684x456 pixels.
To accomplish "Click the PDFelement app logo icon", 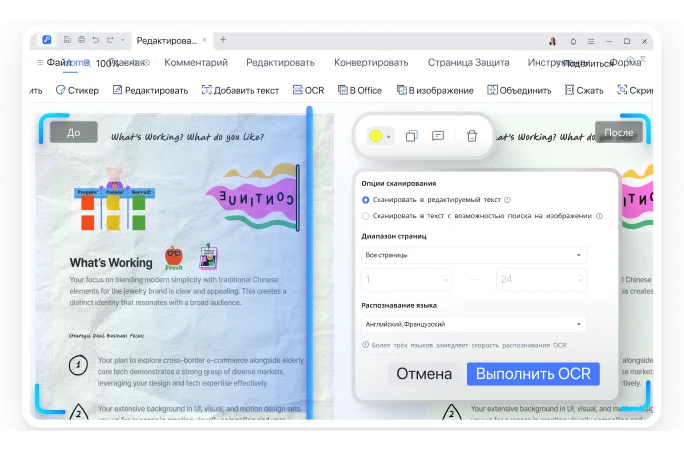I will pos(47,40).
